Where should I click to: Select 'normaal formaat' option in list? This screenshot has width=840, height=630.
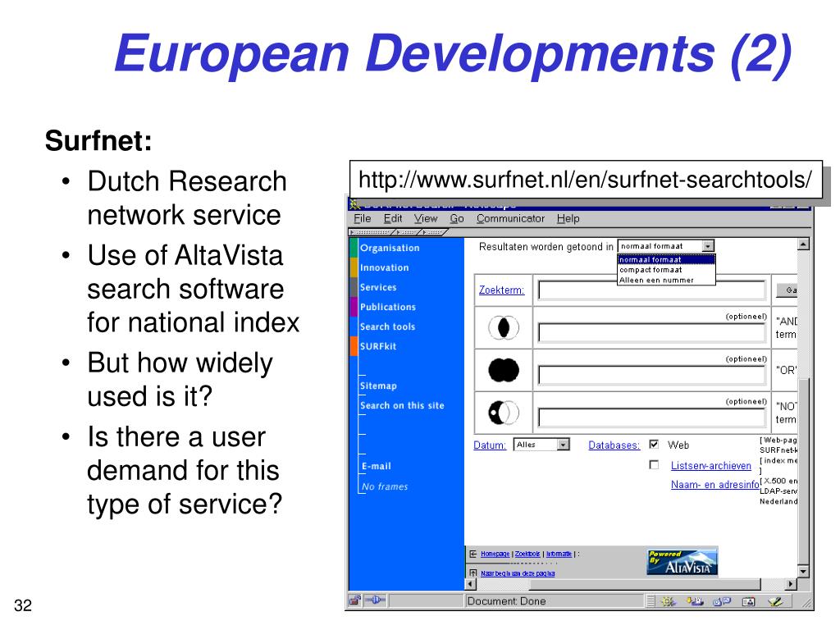666,260
